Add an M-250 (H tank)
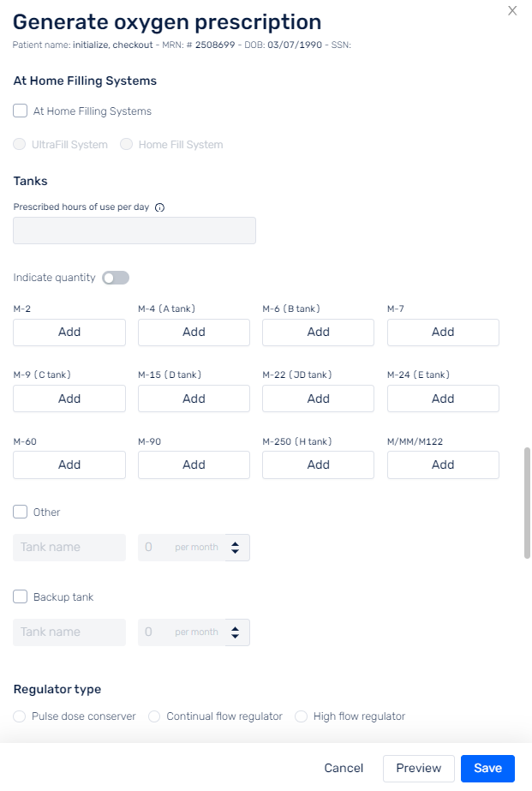This screenshot has height=791, width=532. point(318,464)
